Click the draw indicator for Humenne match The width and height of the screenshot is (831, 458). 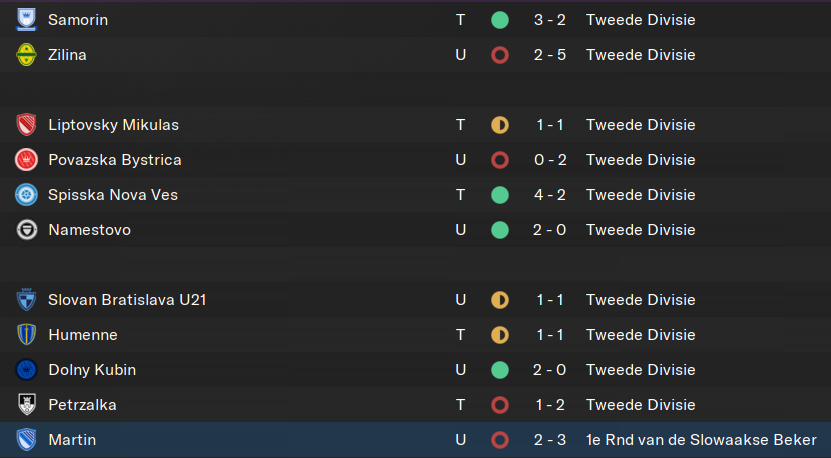500,335
